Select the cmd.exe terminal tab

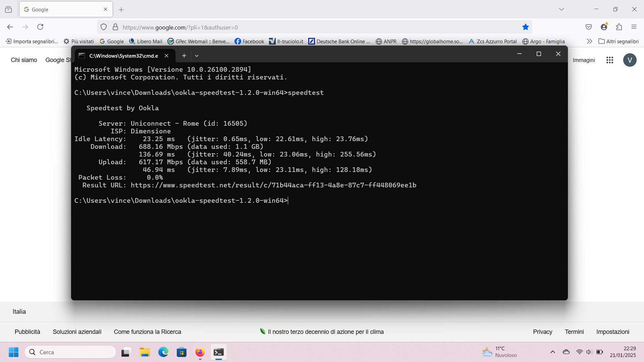pos(123,56)
